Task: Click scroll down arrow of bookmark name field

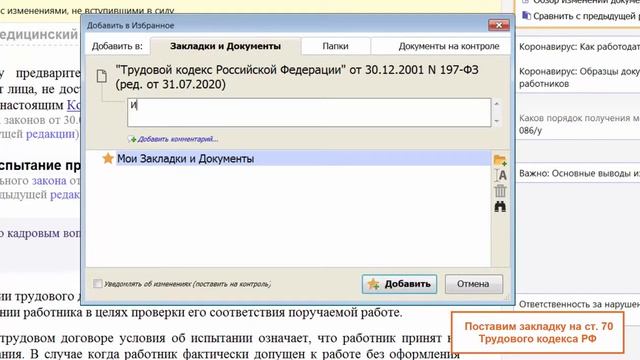Action: click(497, 121)
